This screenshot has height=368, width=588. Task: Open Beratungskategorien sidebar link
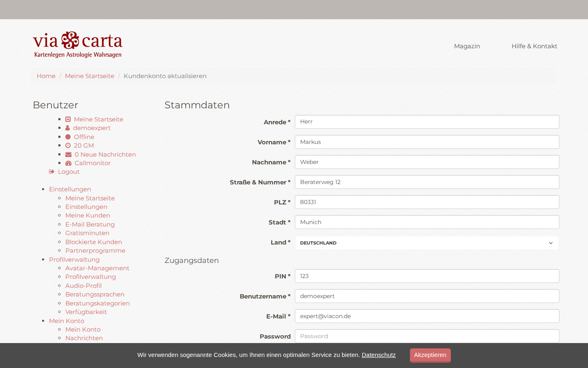click(x=98, y=303)
